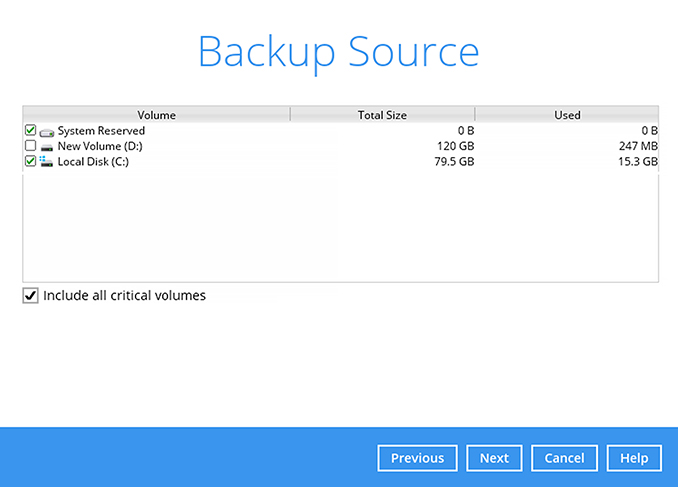Cancel the backup source setup
The width and height of the screenshot is (678, 487).
pos(564,458)
